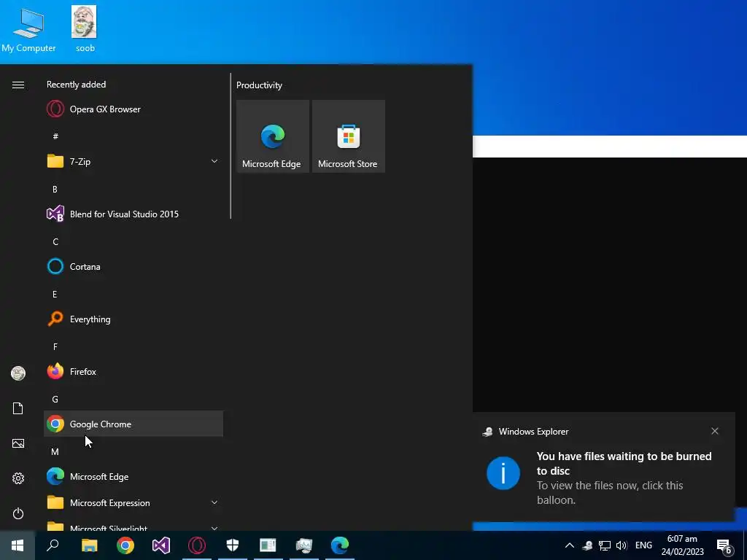Expand the Start menu hamburger button

(x=18, y=85)
